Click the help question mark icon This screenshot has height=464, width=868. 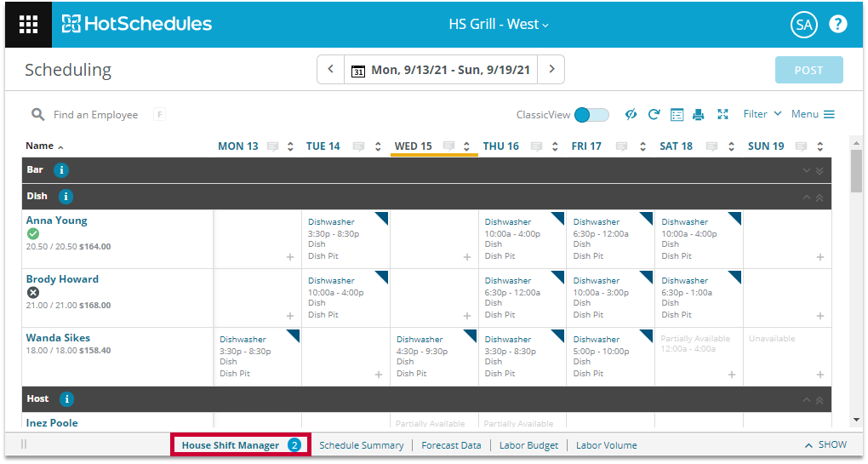tap(838, 24)
